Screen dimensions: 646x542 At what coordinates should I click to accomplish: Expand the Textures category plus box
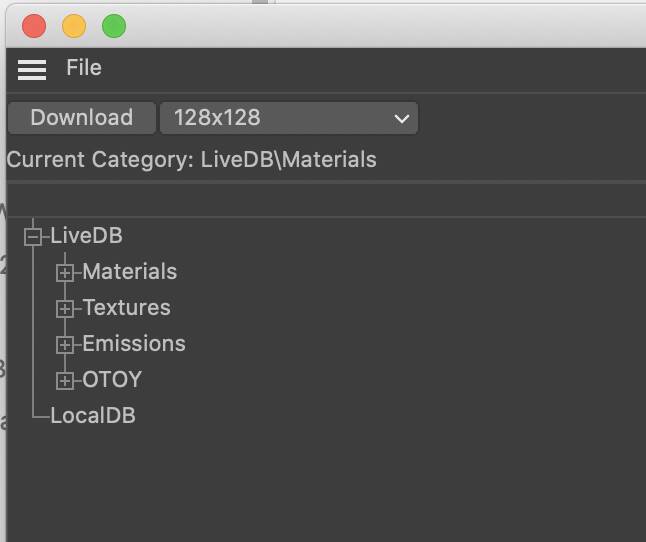click(65, 309)
